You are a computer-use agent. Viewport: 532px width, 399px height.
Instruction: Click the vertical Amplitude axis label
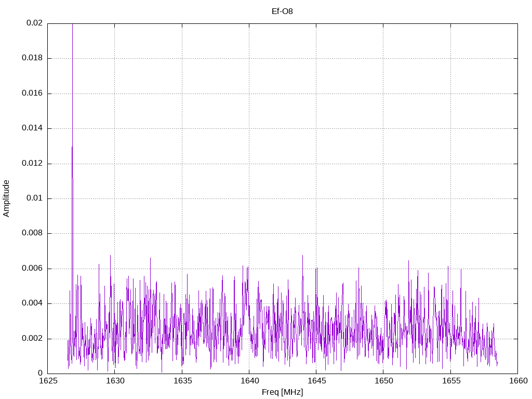[6, 198]
